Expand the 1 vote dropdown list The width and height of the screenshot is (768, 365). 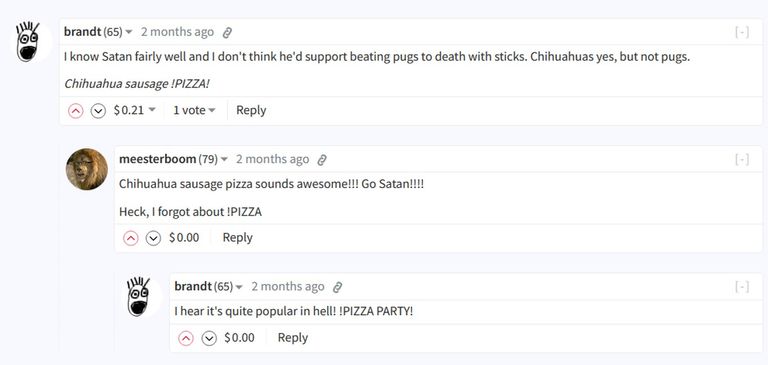click(194, 110)
